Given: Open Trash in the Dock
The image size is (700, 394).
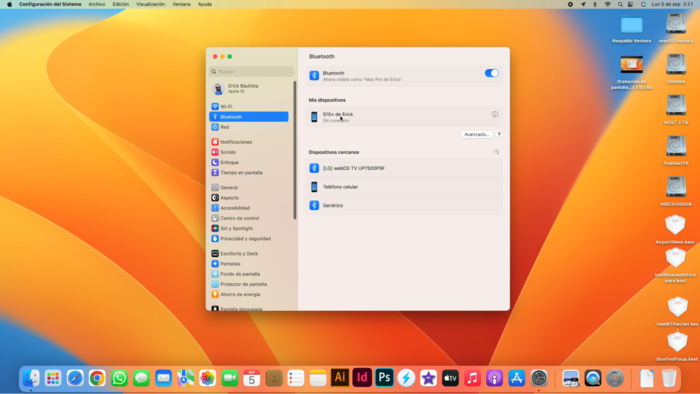Looking at the screenshot, I should point(669,378).
